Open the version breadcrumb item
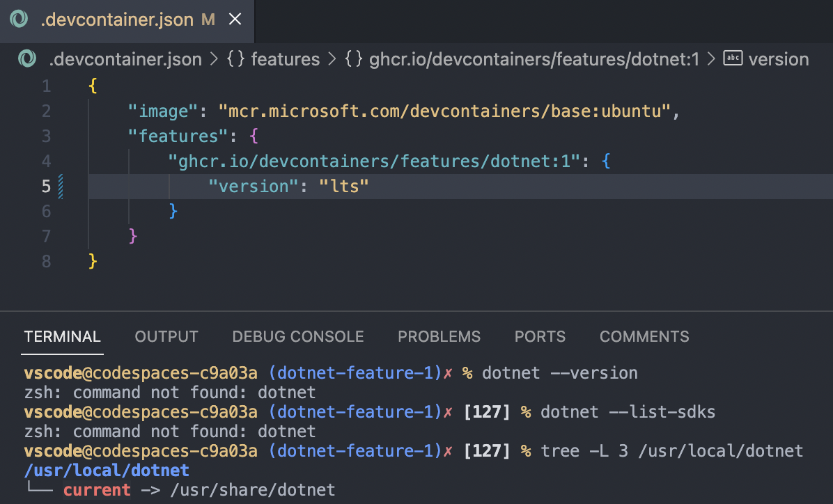 (x=778, y=59)
